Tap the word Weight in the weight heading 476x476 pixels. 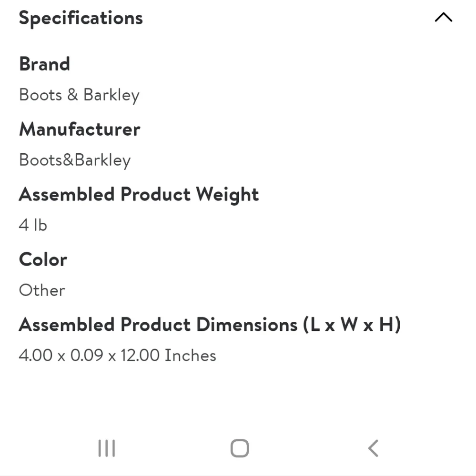point(227,194)
